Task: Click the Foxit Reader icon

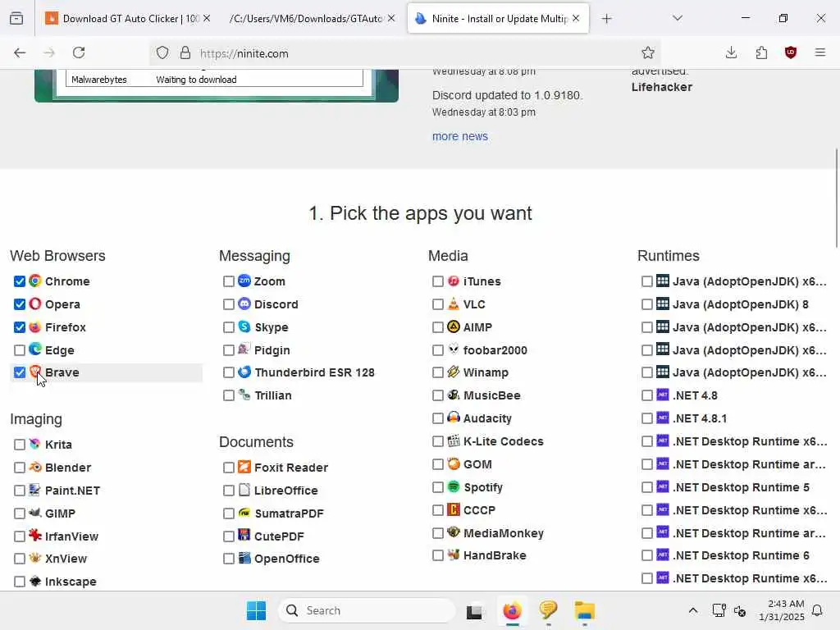Action: pyautogui.click(x=244, y=467)
